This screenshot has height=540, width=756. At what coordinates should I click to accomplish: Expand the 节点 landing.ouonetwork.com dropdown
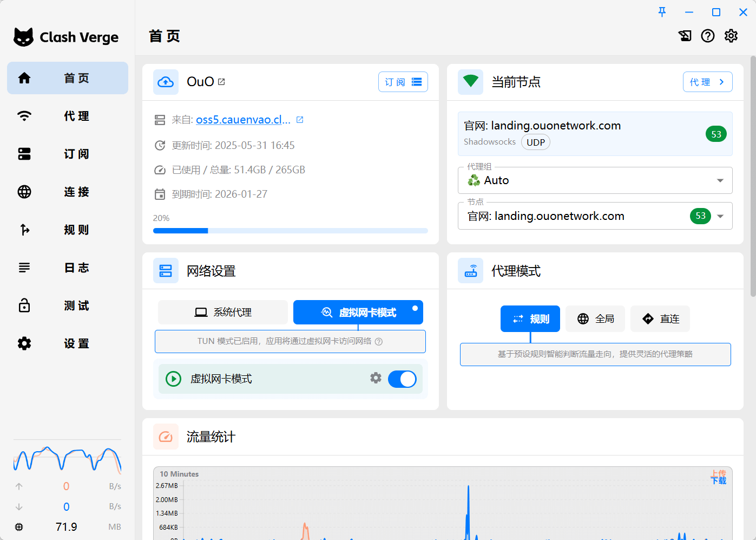pyautogui.click(x=595, y=216)
